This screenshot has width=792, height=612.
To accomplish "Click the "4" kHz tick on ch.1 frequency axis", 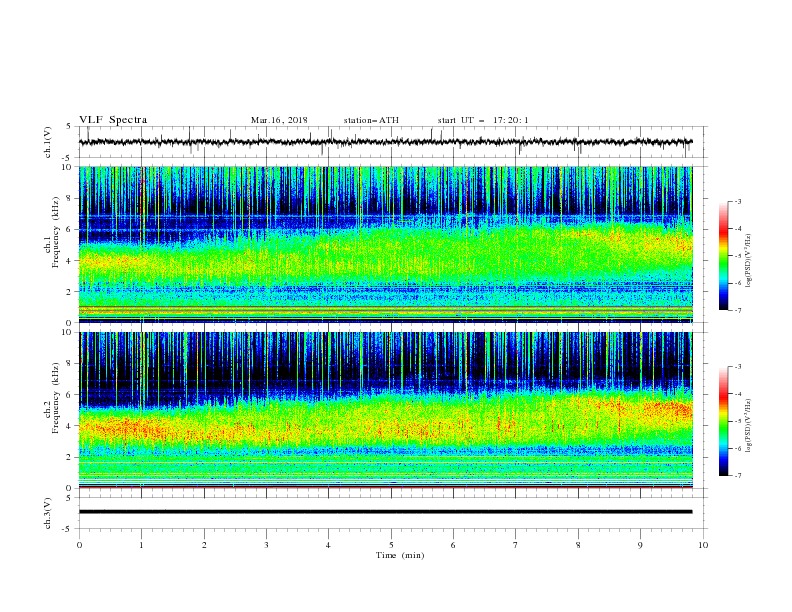I will tap(70, 261).
